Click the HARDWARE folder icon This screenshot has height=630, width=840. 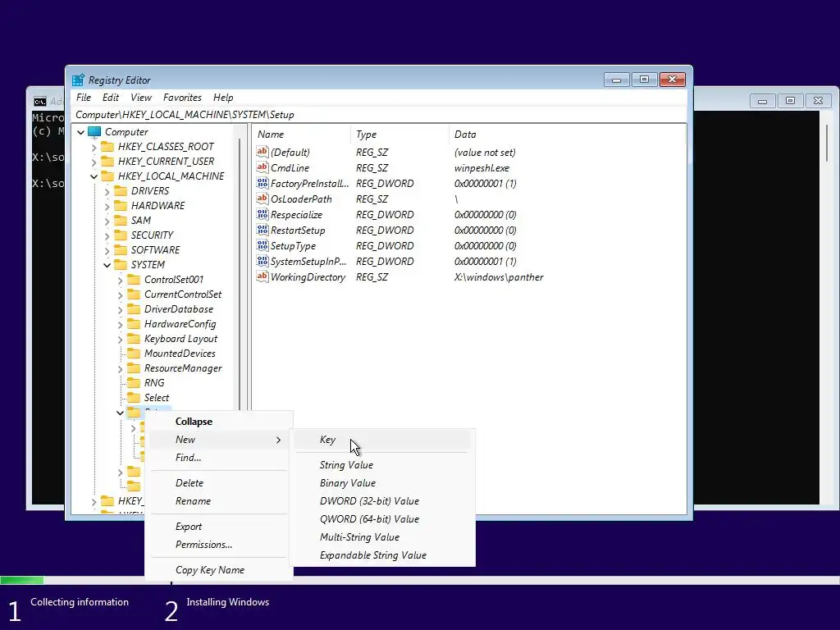(121, 206)
